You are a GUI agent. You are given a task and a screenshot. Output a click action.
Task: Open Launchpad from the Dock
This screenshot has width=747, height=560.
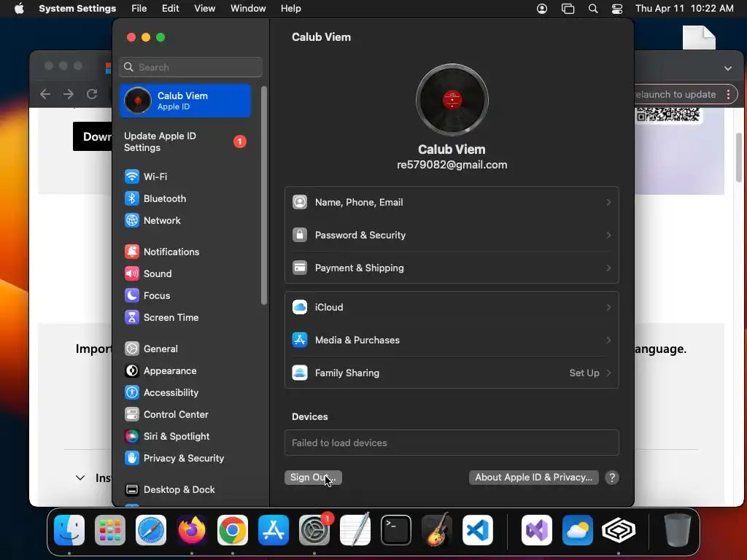click(x=110, y=530)
